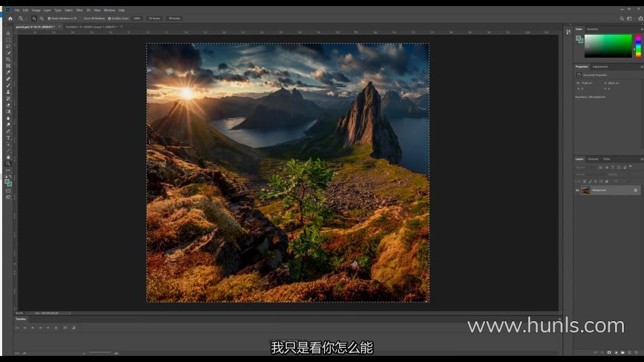The height and width of the screenshot is (362, 644).
Task: Open the Window menu
Action: 109,10
